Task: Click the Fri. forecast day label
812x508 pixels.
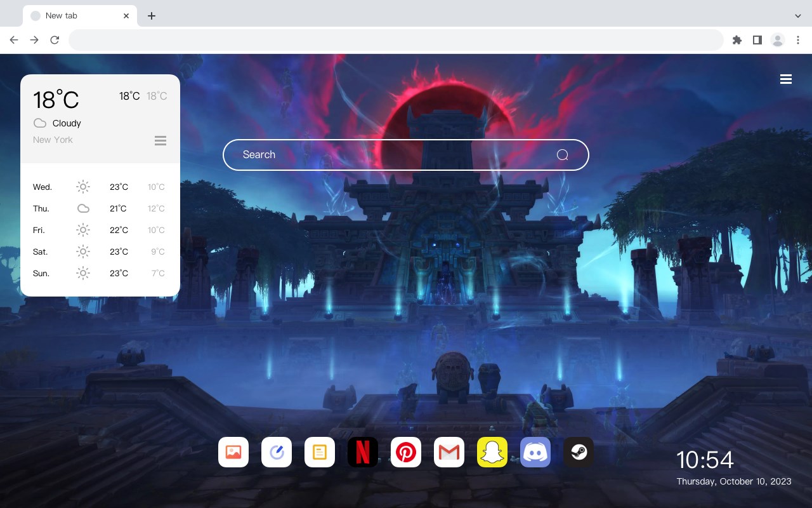Action: click(x=40, y=230)
